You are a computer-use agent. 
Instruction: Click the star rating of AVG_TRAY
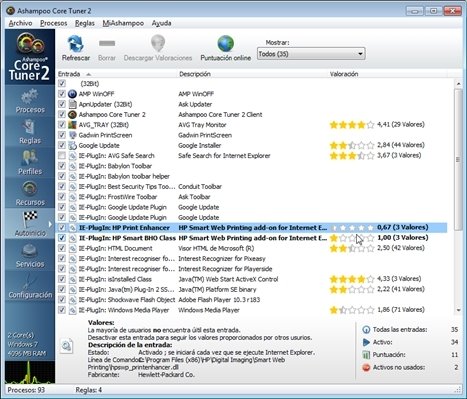[352, 125]
